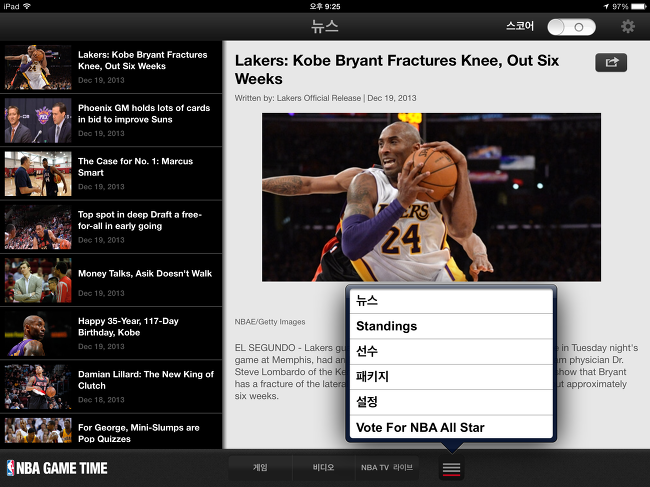Open Top spot in deep Draft story
The image size is (650, 487).
coord(111,227)
